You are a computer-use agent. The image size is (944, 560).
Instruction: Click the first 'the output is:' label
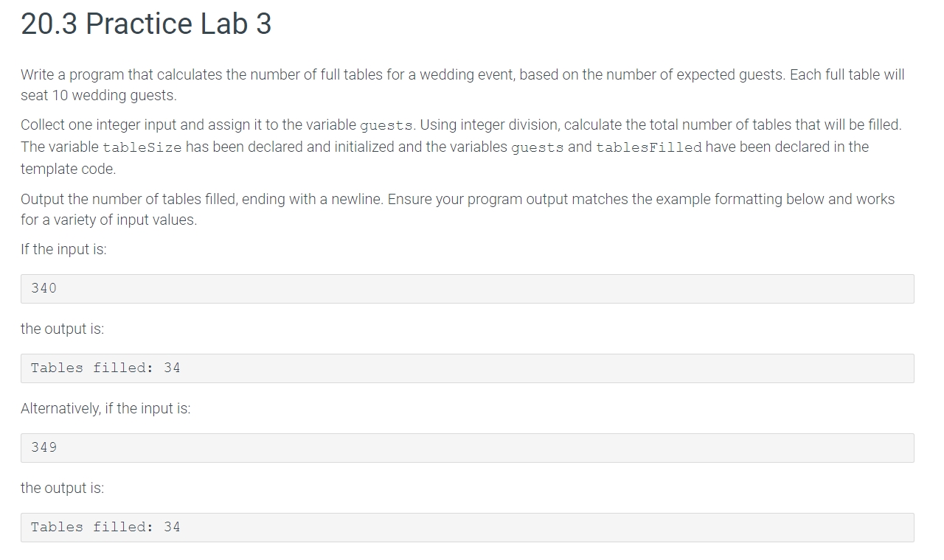point(62,329)
